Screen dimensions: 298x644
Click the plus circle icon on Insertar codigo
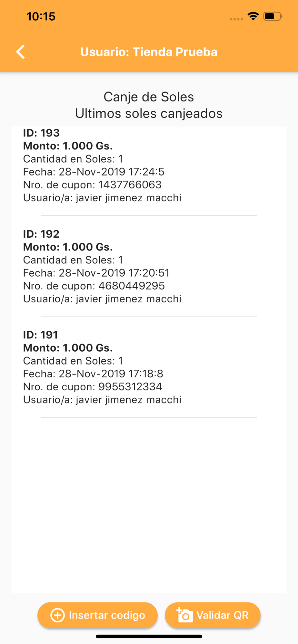tap(57, 615)
